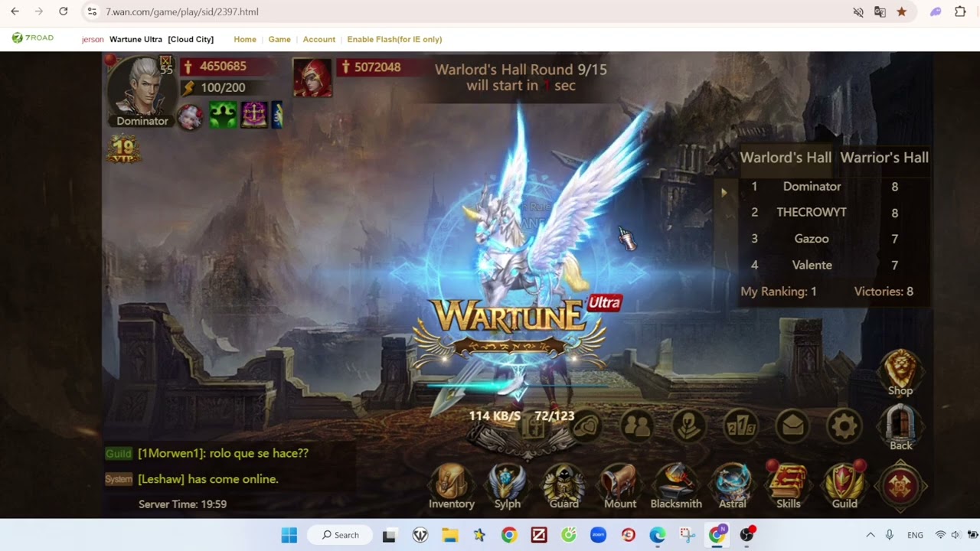
Task: Open the Guard icon
Action: pyautogui.click(x=563, y=487)
